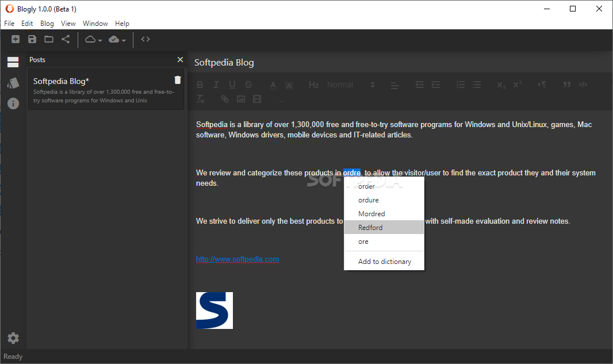Open the text color picker
Viewport: 613px width, 364px height.
273,85
